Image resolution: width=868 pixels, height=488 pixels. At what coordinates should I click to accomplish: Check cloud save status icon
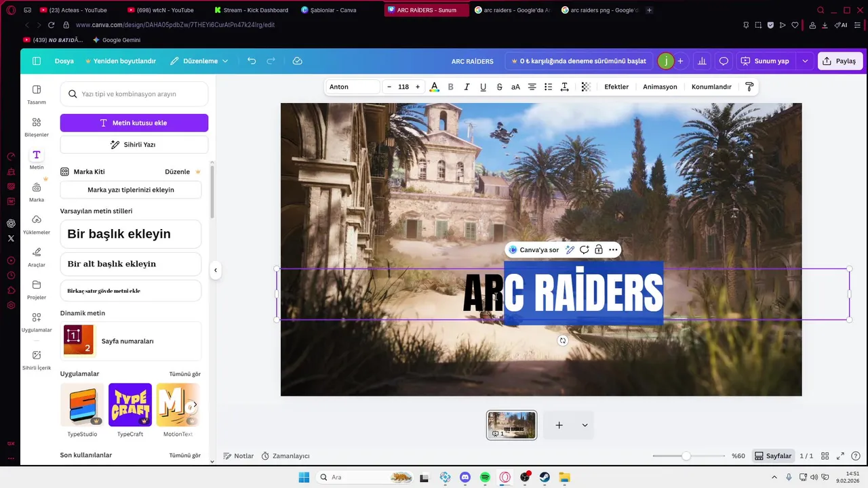(297, 61)
